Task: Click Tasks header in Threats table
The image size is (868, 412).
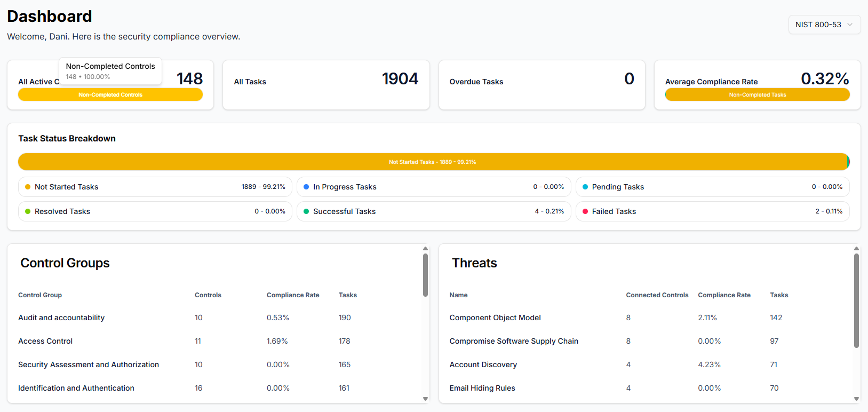Action: [x=779, y=295]
